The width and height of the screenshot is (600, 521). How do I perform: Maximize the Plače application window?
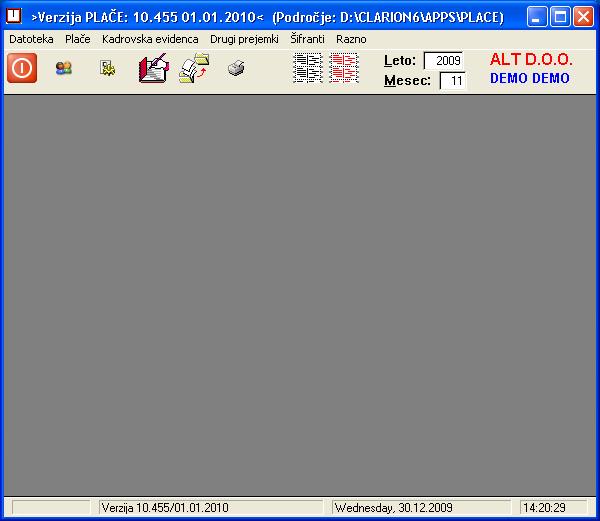point(560,16)
